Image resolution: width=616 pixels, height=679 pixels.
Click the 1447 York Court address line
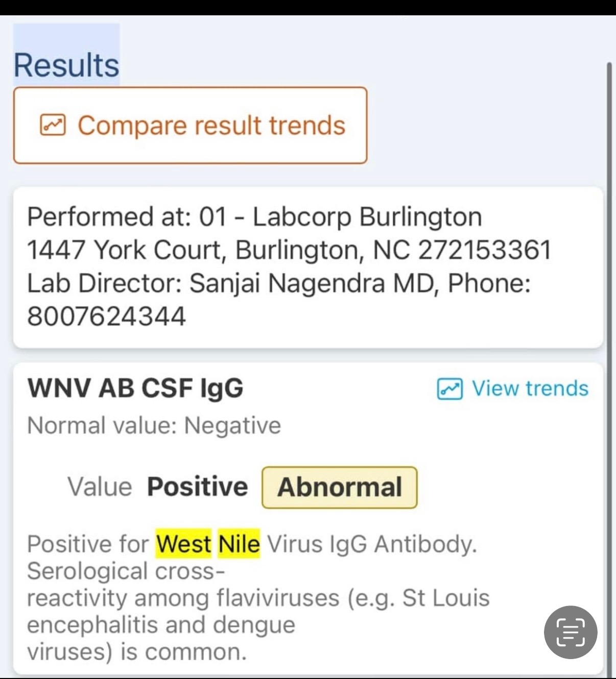[x=289, y=250]
